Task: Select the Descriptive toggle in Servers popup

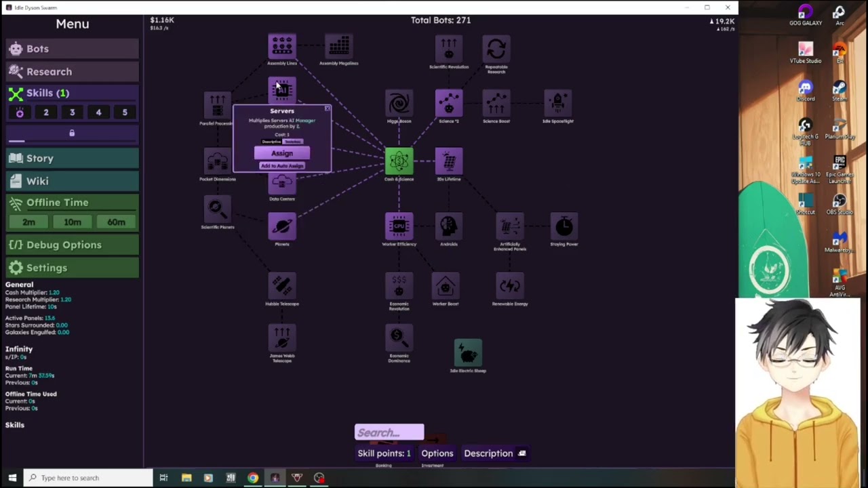Action: [271, 141]
